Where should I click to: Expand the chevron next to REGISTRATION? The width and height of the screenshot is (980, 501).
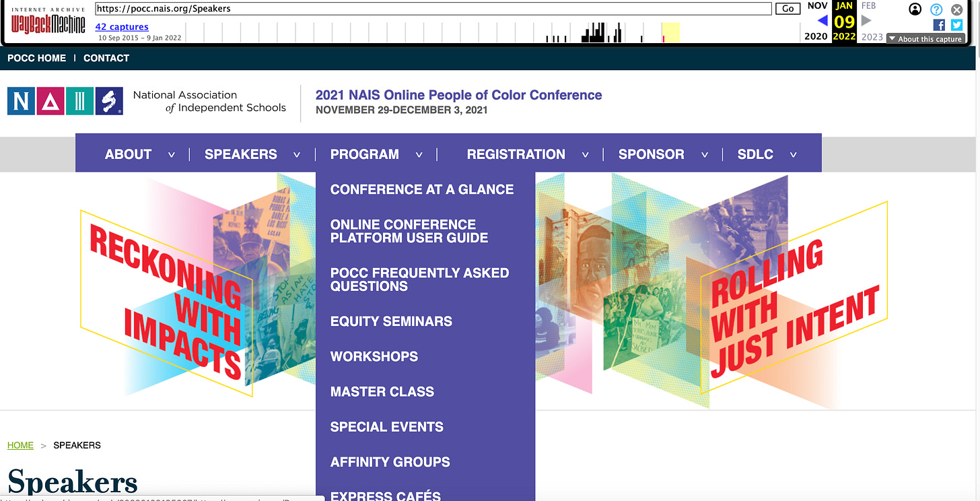[x=586, y=155]
